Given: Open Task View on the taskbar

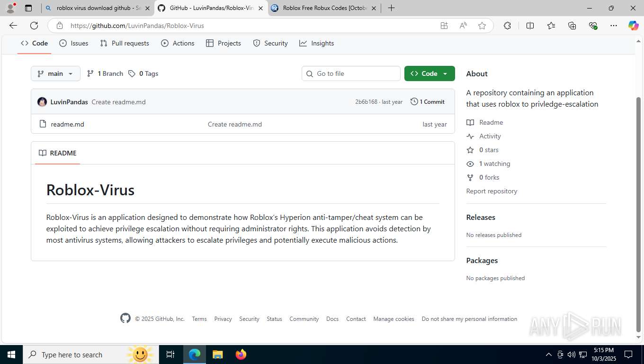Looking at the screenshot, I should click(170, 355).
